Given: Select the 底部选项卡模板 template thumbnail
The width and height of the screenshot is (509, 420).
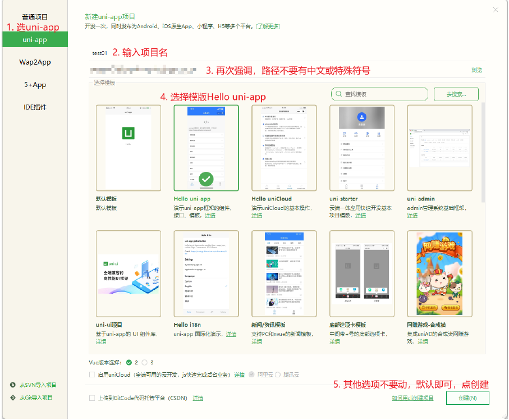Looking at the screenshot, I should click(x=362, y=273).
